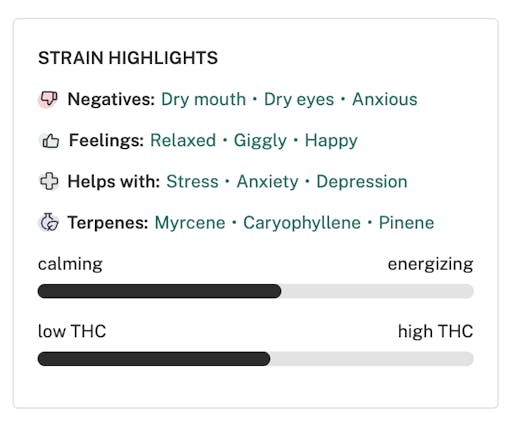Screen dimensions: 510x422
Task: Click the STRAIN HIGHLIGHTS heading
Action: [128, 58]
